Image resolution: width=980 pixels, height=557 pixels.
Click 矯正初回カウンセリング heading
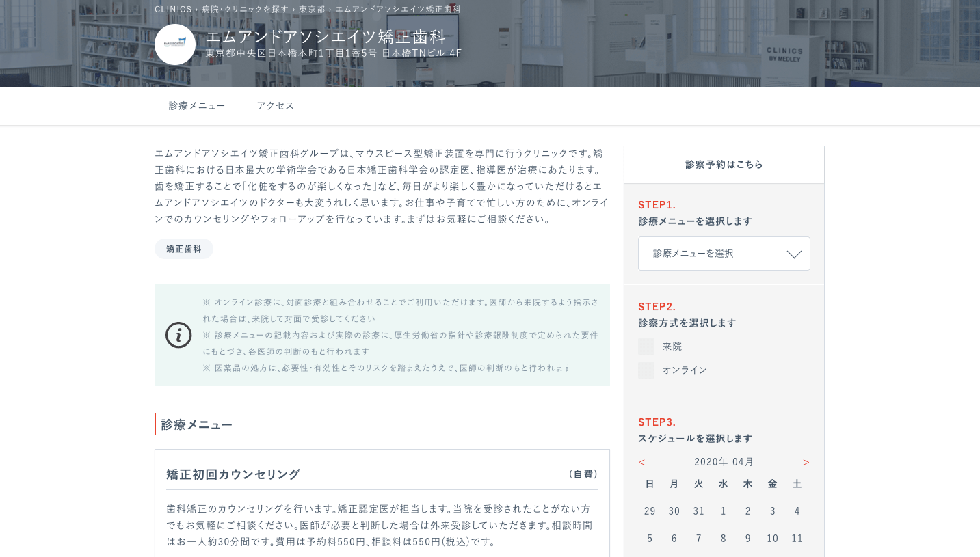233,474
